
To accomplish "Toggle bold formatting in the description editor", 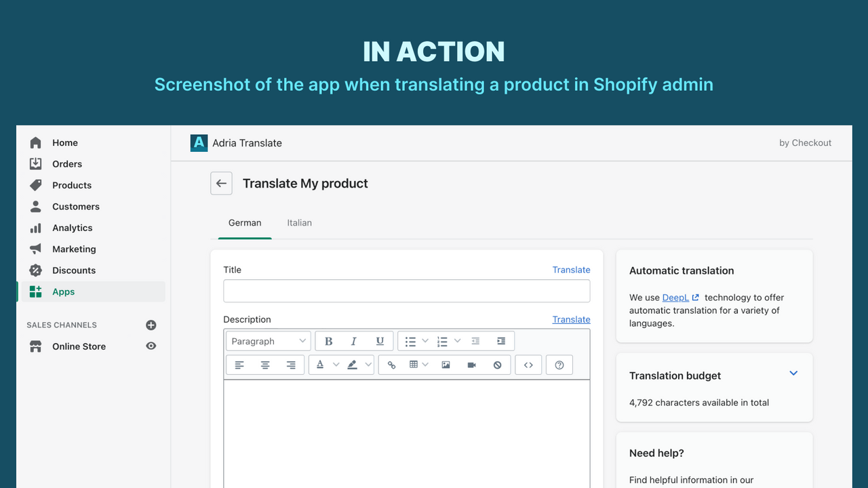I will click(x=328, y=341).
